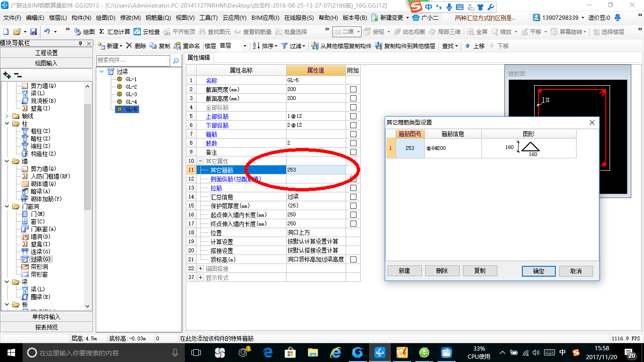The width and height of the screenshot is (644, 362).
Task: Click 从其他楼层复制构件
Action: 341,46
